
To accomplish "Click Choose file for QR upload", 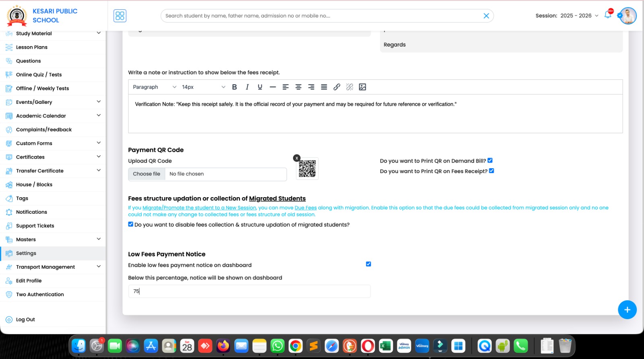I will pos(147,174).
